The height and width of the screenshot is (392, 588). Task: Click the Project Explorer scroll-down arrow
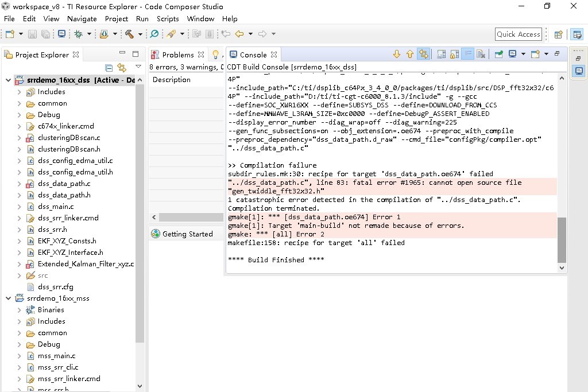tap(140, 386)
